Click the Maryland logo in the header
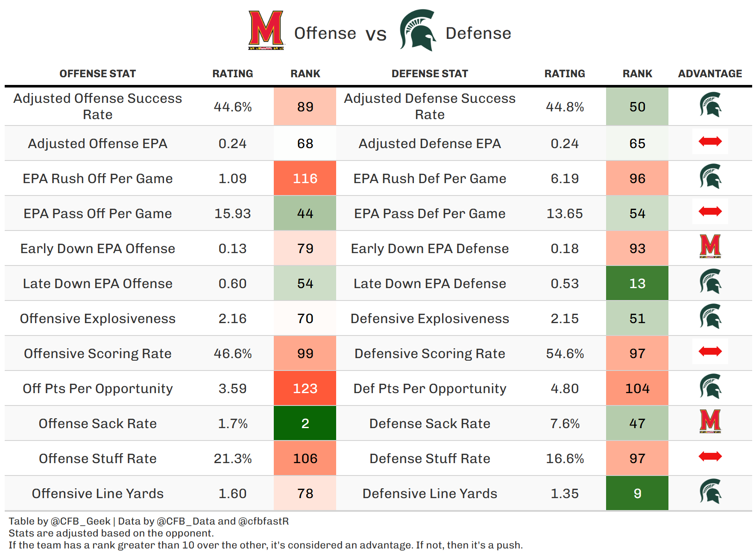Screen dimensions: 756x560 pos(266,30)
